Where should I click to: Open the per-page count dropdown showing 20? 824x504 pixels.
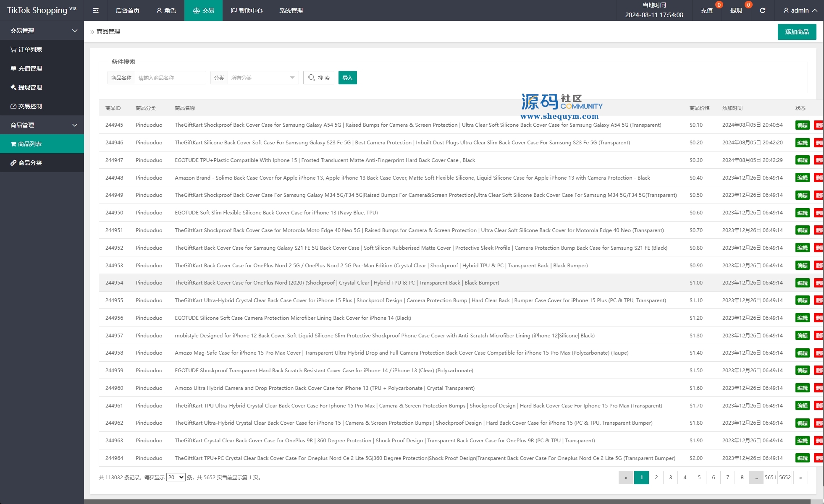[x=176, y=477]
